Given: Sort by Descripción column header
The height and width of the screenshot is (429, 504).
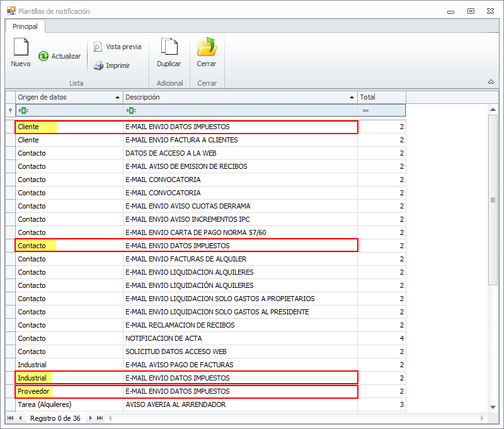Looking at the screenshot, I should 241,97.
